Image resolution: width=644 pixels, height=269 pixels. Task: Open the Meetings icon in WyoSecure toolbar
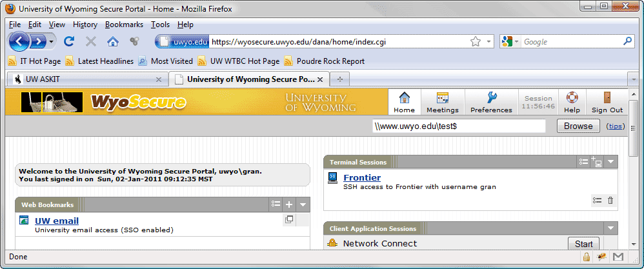[x=442, y=98]
